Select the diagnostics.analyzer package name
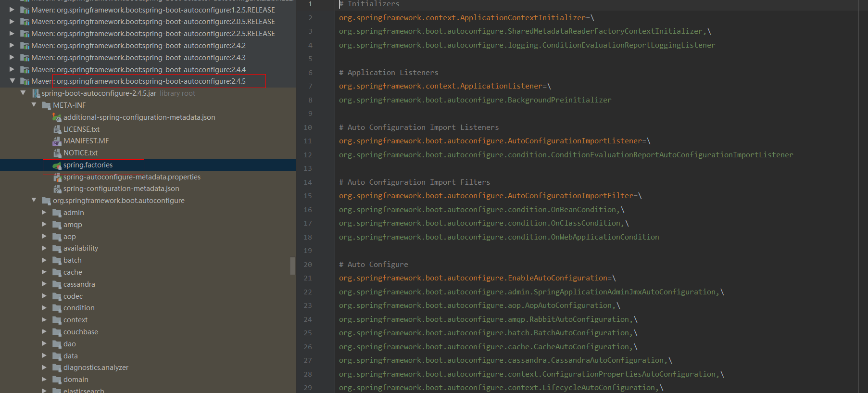The height and width of the screenshot is (393, 868). tap(96, 367)
